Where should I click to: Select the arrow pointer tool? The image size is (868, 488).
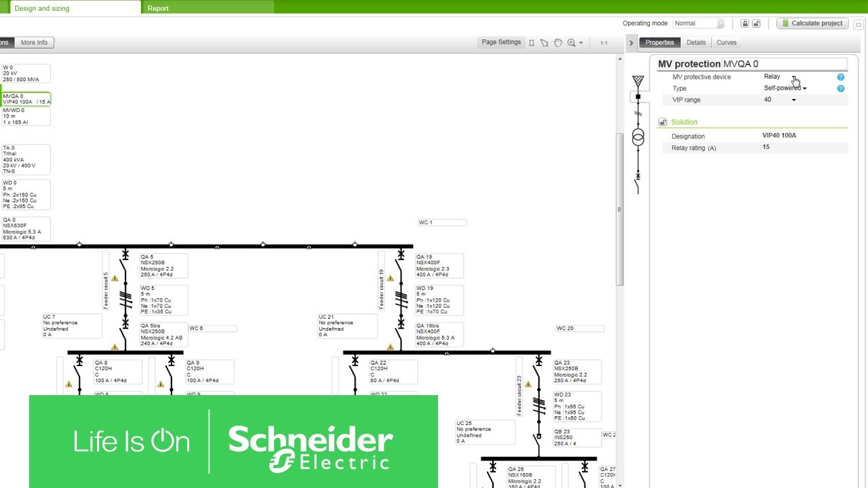(544, 43)
